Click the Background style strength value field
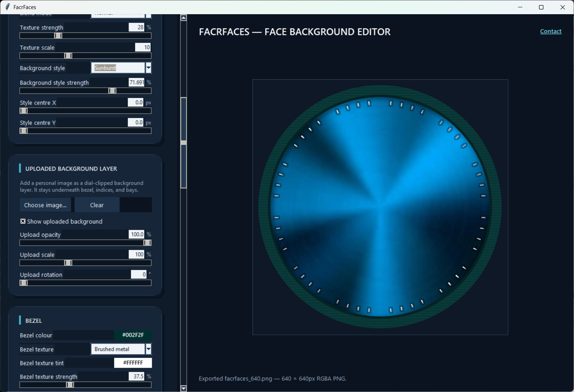Viewport: 574px width, 392px height. [136, 82]
